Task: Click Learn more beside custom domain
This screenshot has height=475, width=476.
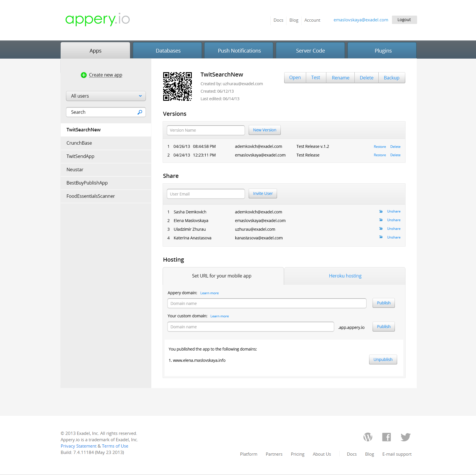Action: (x=220, y=316)
